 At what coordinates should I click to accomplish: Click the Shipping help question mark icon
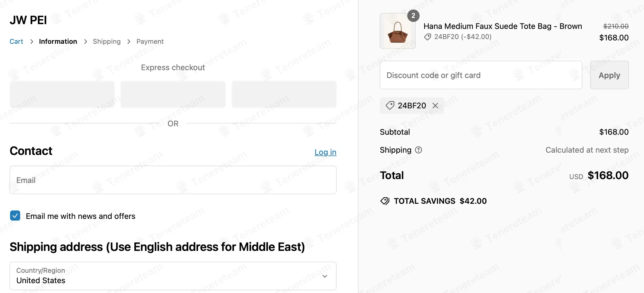click(x=418, y=150)
